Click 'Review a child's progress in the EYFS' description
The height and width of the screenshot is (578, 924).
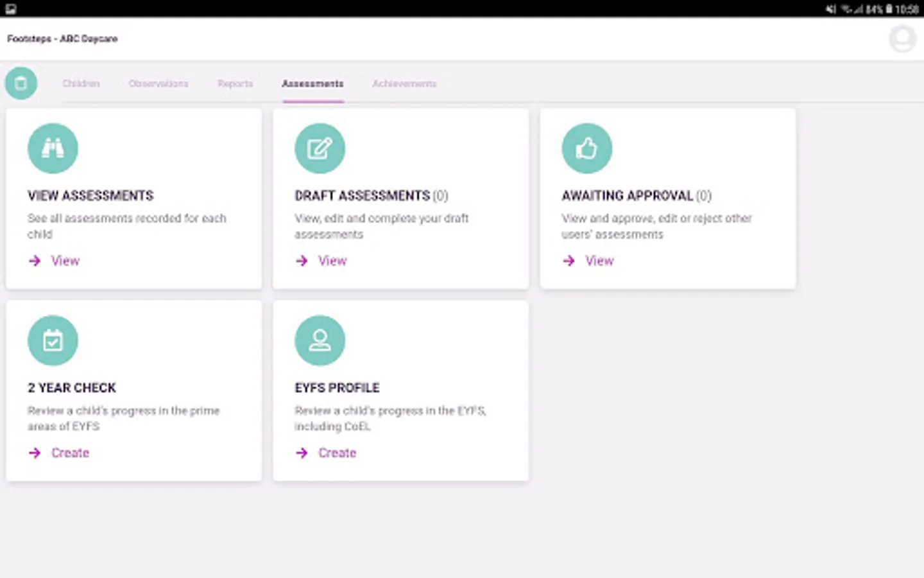click(x=390, y=418)
